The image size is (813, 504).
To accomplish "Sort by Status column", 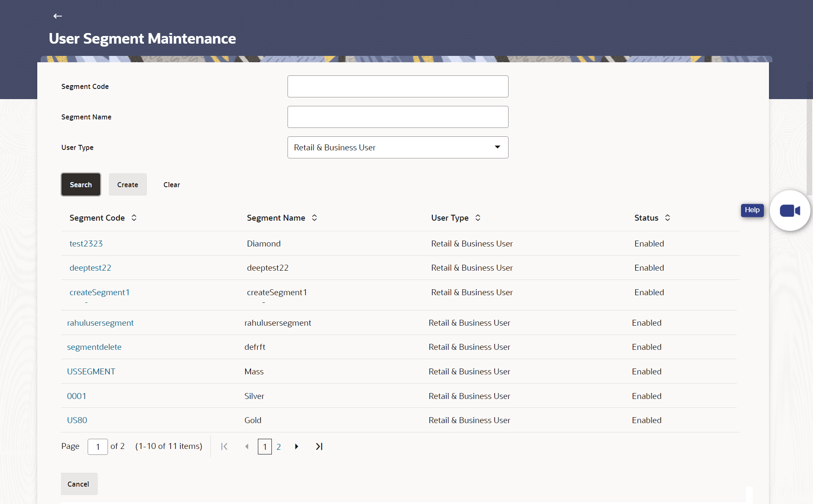I will click(x=667, y=218).
